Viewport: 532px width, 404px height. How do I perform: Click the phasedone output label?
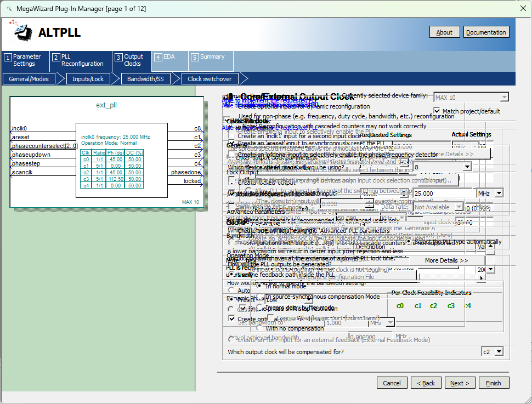[185, 172]
